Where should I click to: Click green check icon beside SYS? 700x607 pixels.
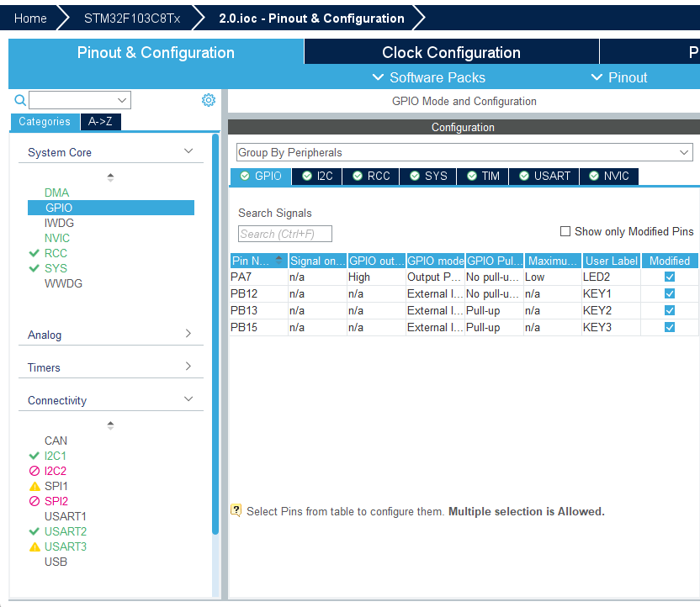34,268
